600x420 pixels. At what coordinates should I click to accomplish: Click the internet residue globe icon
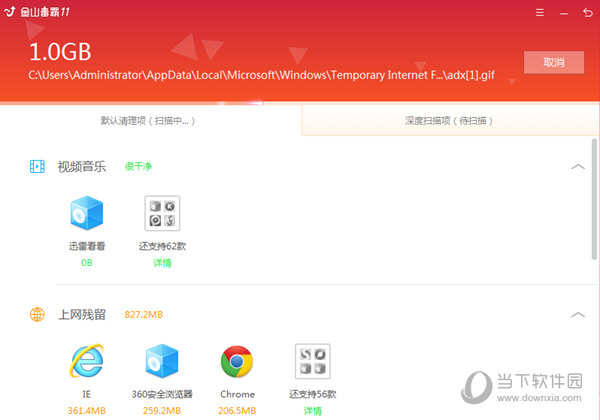[37, 314]
